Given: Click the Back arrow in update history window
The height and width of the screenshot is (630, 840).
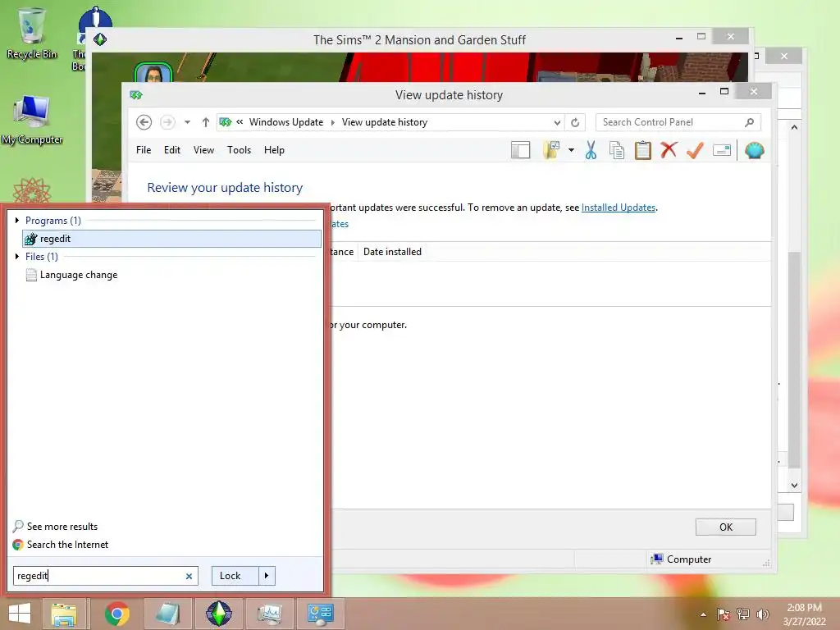Looking at the screenshot, I should [144, 122].
